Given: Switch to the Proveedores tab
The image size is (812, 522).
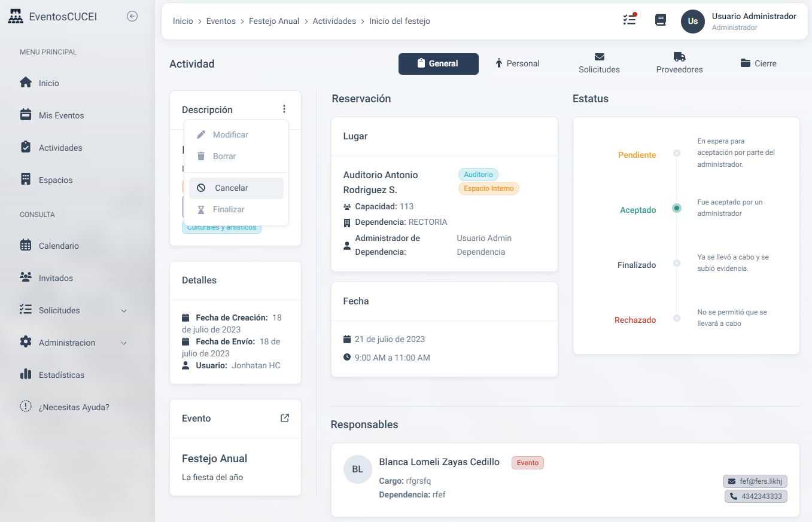Looking at the screenshot, I should (x=679, y=63).
